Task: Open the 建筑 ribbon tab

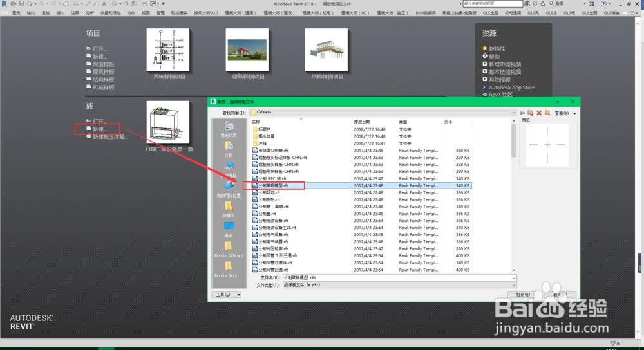Action: tap(16, 13)
